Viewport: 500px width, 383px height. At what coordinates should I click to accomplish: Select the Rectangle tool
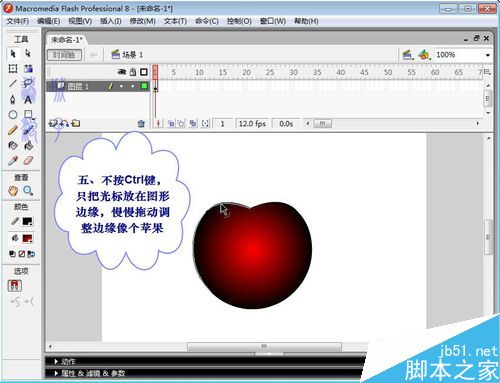coord(28,115)
